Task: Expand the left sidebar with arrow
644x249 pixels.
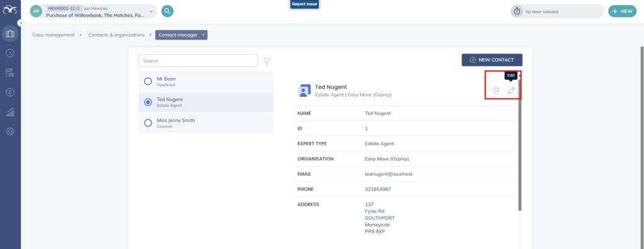Action: click(x=21, y=23)
